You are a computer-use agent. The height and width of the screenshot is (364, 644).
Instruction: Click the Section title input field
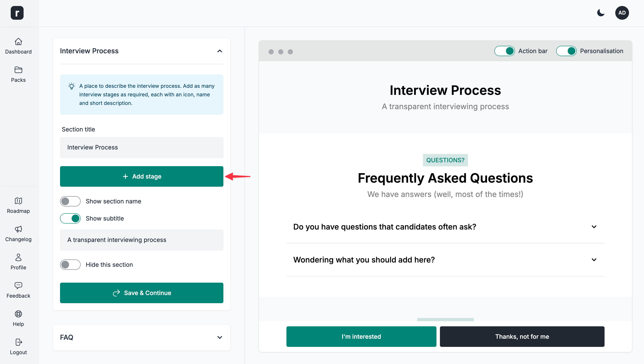click(141, 147)
